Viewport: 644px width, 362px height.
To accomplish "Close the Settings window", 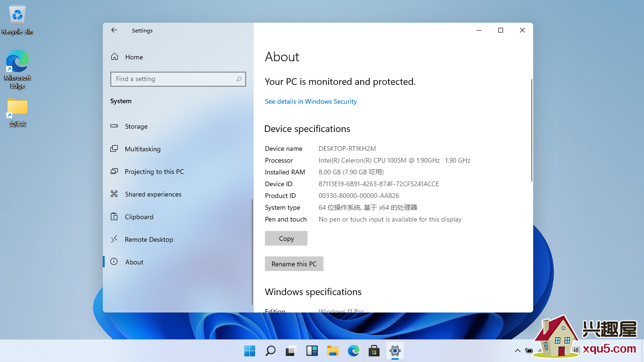I will point(522,30).
